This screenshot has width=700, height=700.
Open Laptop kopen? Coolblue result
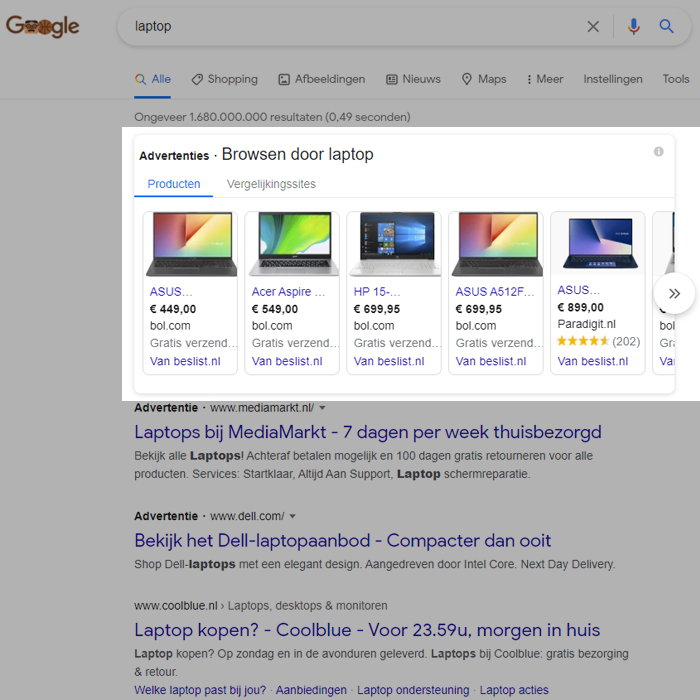pyautogui.click(x=367, y=630)
